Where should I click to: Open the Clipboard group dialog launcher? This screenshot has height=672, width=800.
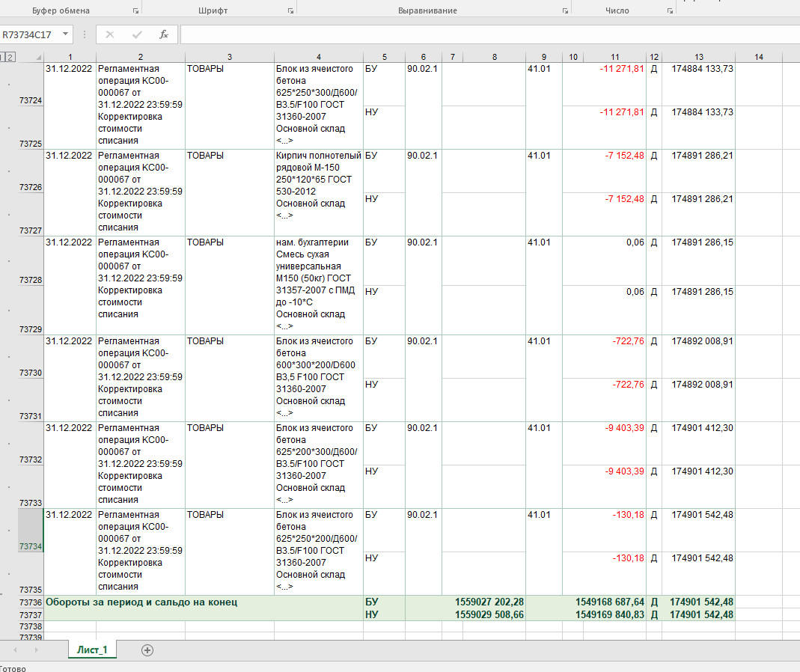tap(135, 10)
